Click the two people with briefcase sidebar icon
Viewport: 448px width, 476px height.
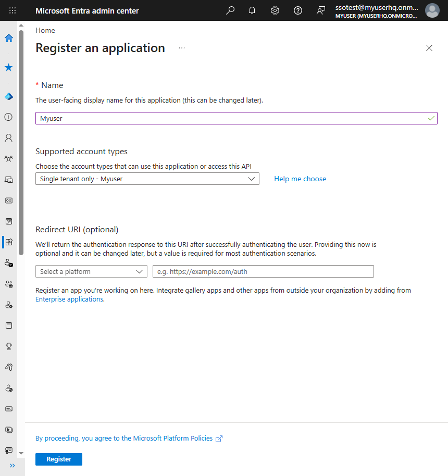pyautogui.click(x=9, y=284)
